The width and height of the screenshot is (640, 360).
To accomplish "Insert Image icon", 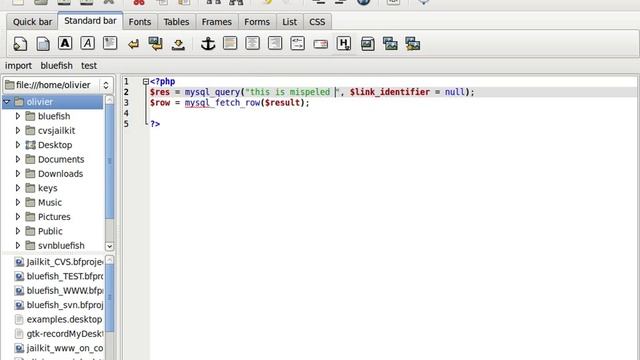I will point(367,44).
